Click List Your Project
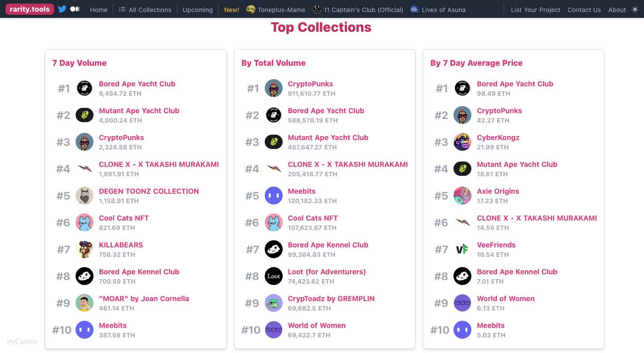The image size is (644, 353). [535, 9]
